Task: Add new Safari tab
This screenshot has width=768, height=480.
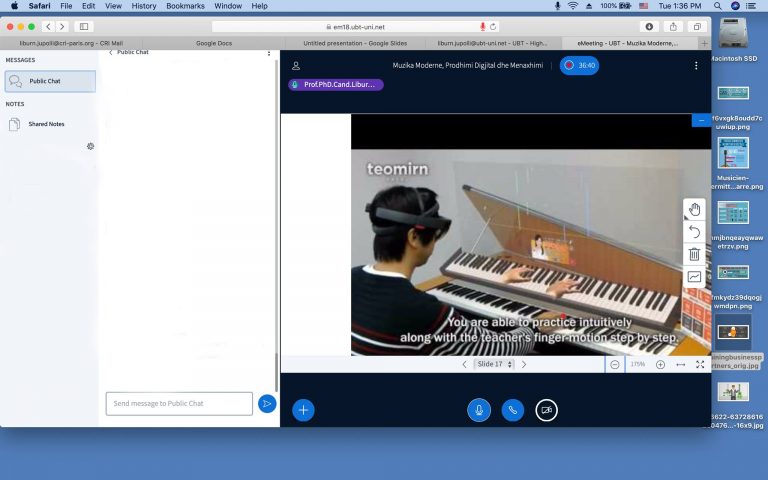Action: click(704, 43)
